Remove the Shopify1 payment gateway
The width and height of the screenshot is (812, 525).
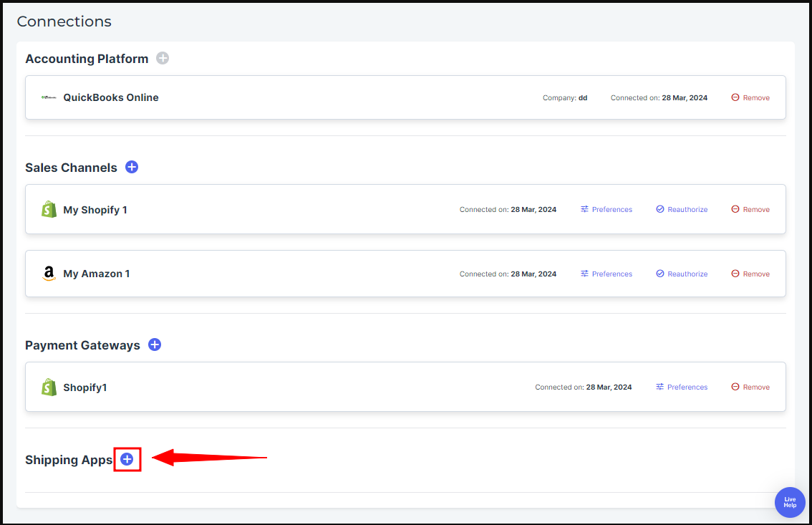(750, 387)
